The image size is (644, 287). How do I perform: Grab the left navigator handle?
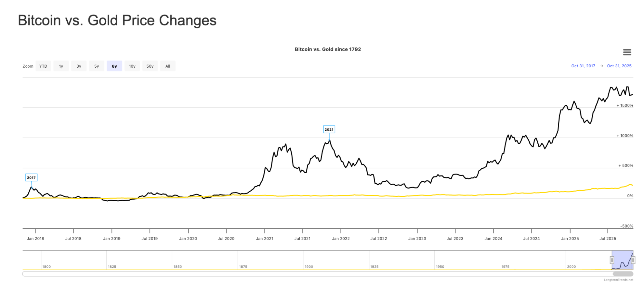pyautogui.click(x=612, y=260)
